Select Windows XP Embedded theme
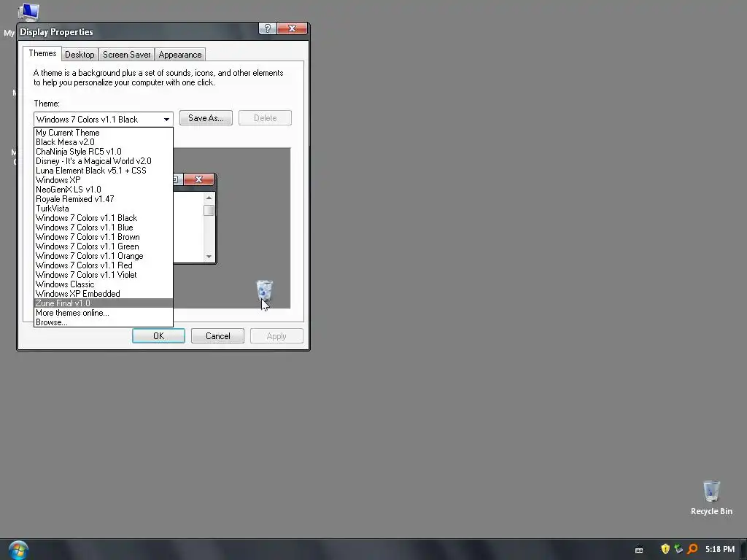Image resolution: width=747 pixels, height=560 pixels. tap(104, 294)
